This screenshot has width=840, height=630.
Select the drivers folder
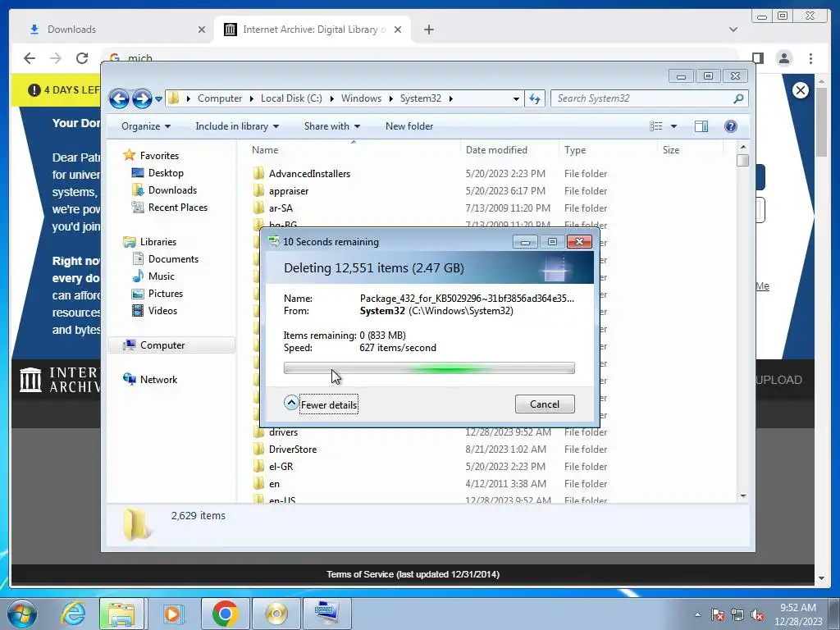coord(283,432)
